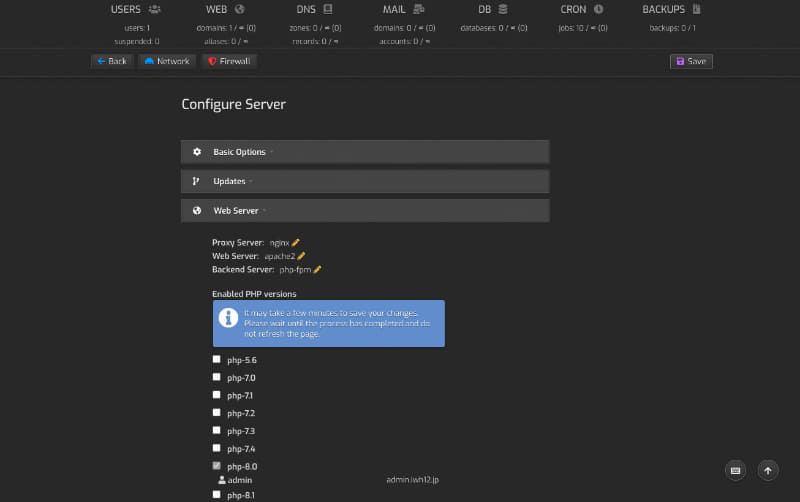Click the apache2 web server value
Viewport: 800px width, 502px height.
280,256
